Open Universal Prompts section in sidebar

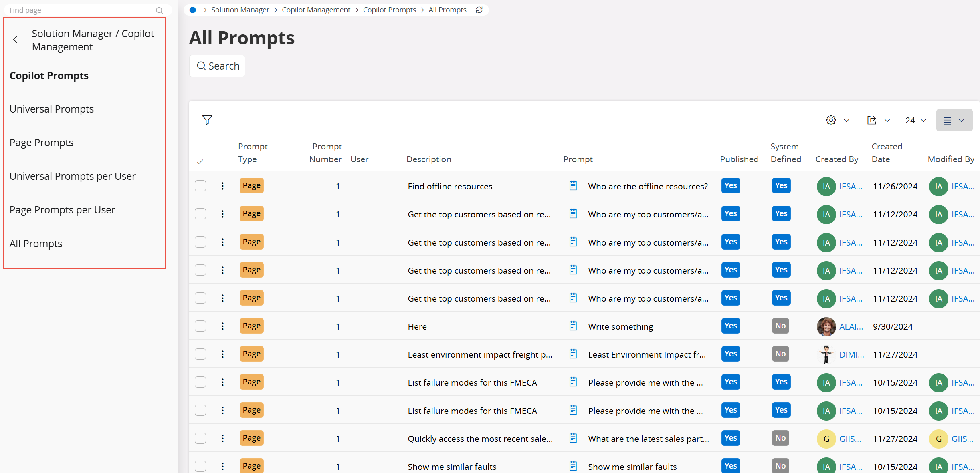52,108
